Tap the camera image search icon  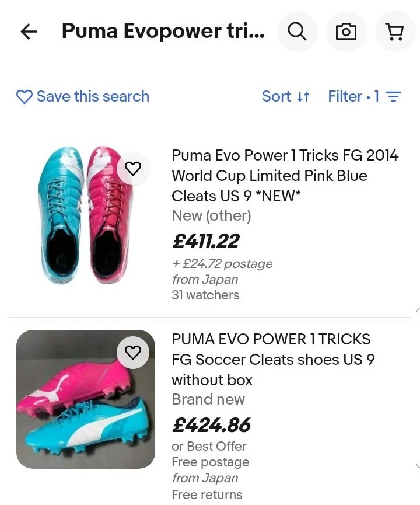tap(346, 32)
